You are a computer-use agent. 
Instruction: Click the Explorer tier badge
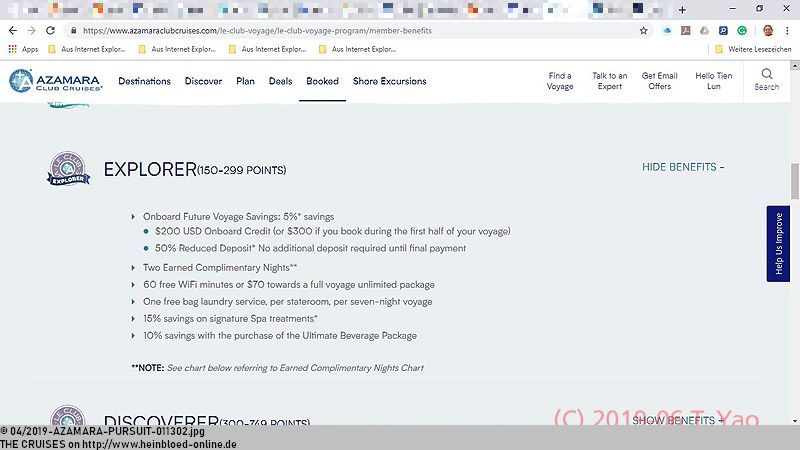tap(68, 168)
